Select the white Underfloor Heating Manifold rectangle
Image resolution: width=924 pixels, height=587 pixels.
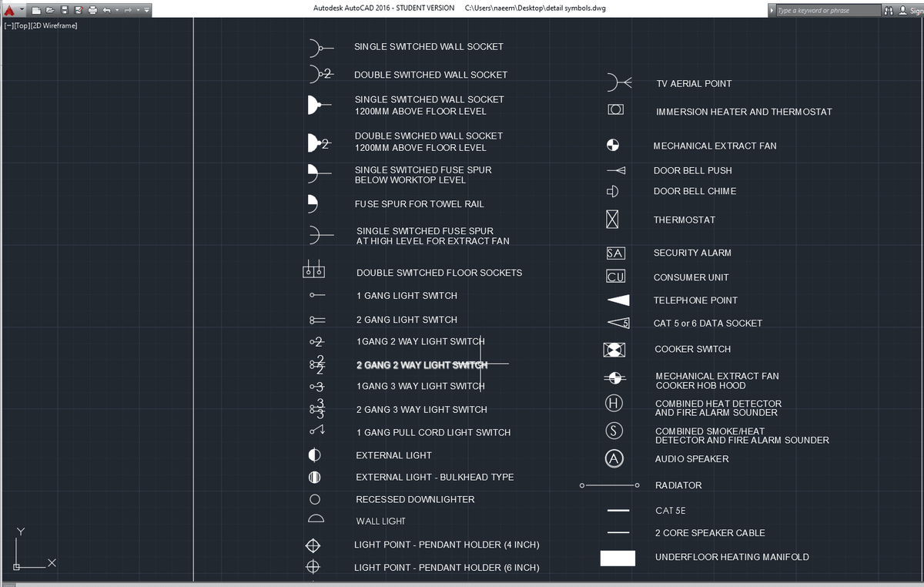coord(617,557)
